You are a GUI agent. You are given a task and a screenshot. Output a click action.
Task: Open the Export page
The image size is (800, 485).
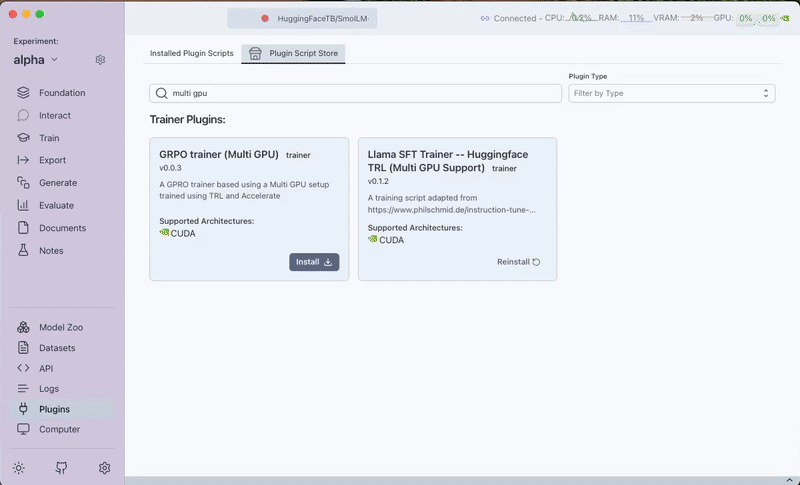click(x=52, y=160)
